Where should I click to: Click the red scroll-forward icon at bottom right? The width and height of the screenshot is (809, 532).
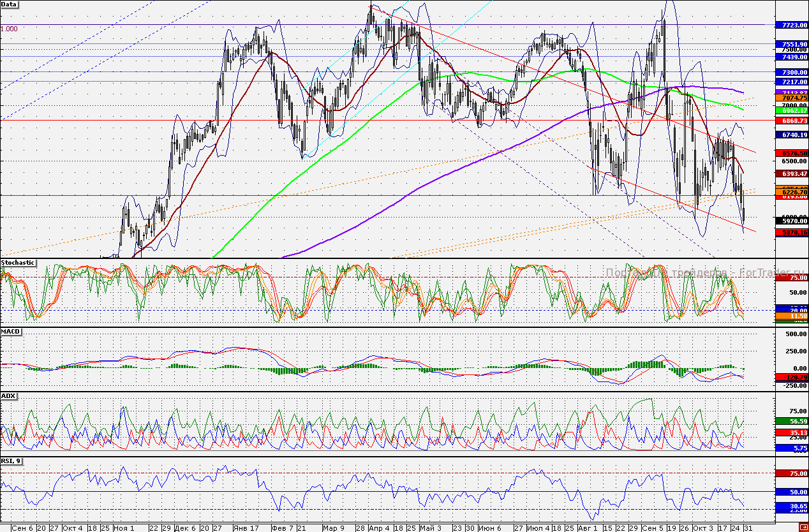point(803,527)
